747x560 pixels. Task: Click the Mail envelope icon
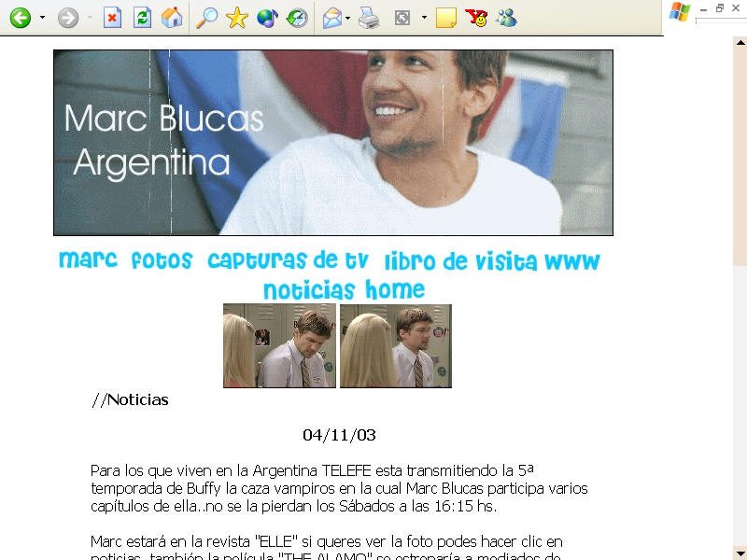point(332,18)
